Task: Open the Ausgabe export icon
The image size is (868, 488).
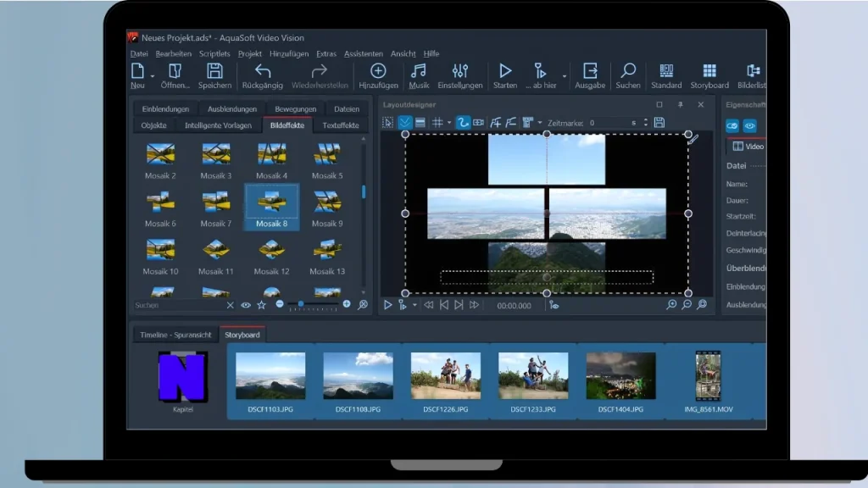Action: tap(590, 71)
